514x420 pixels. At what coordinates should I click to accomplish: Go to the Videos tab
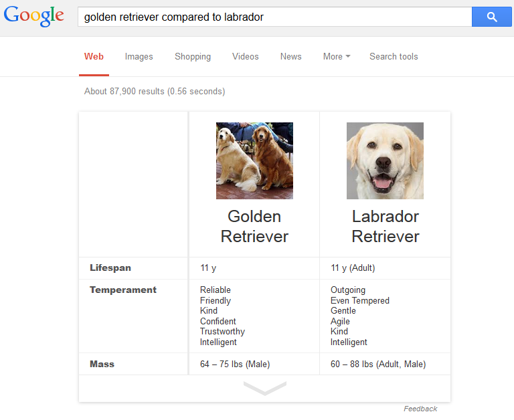pos(245,57)
